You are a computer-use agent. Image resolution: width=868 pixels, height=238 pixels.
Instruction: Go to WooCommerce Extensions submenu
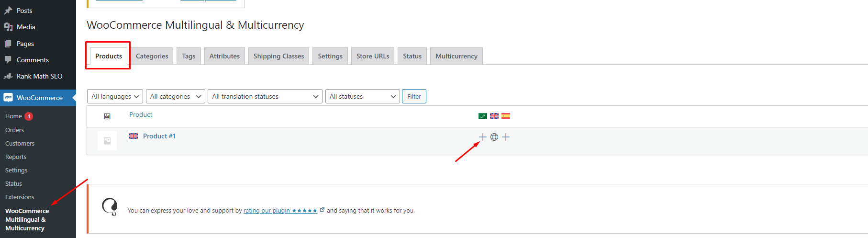20,197
